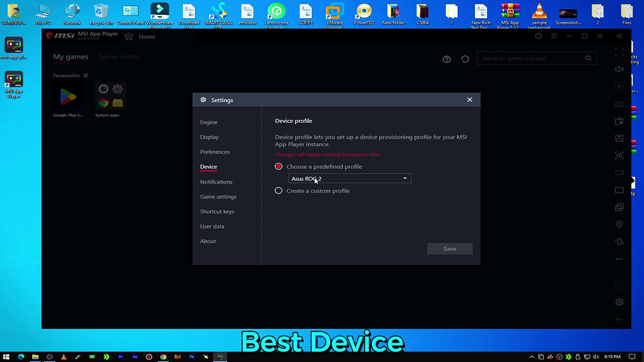Open the hamburger menu in title bar
644x362 pixels.
tap(554, 36)
